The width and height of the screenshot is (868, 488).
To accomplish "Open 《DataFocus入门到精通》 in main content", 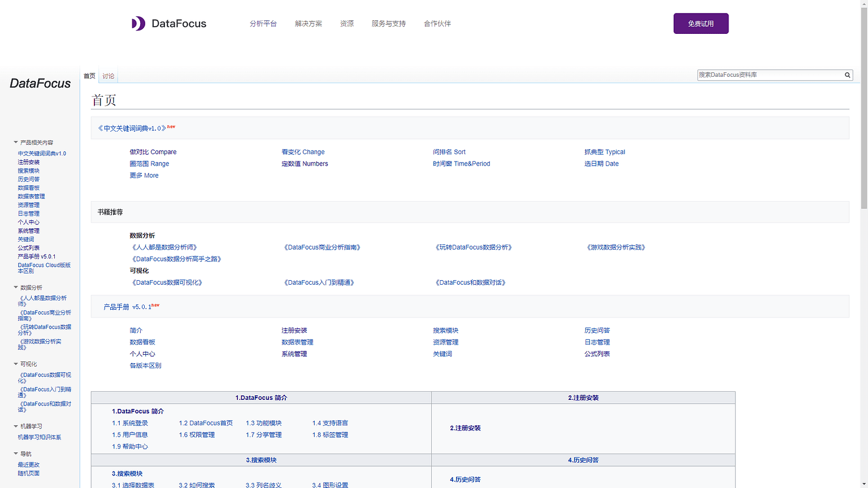I will [319, 282].
